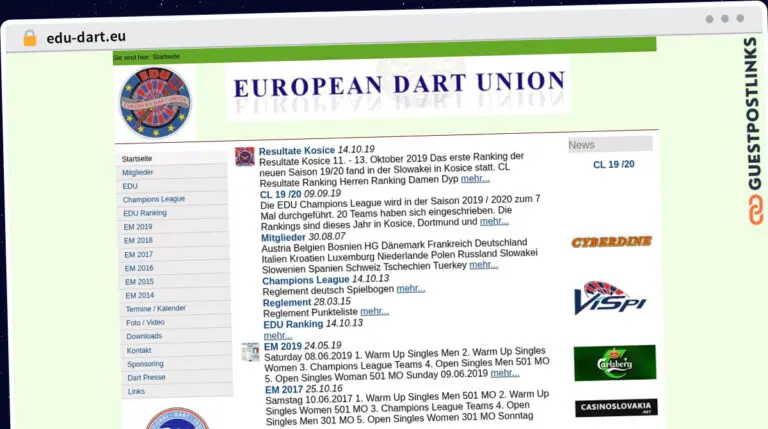Open the EM 2019 article thumbnail image
The height and width of the screenshot is (429, 768).
[x=250, y=352]
